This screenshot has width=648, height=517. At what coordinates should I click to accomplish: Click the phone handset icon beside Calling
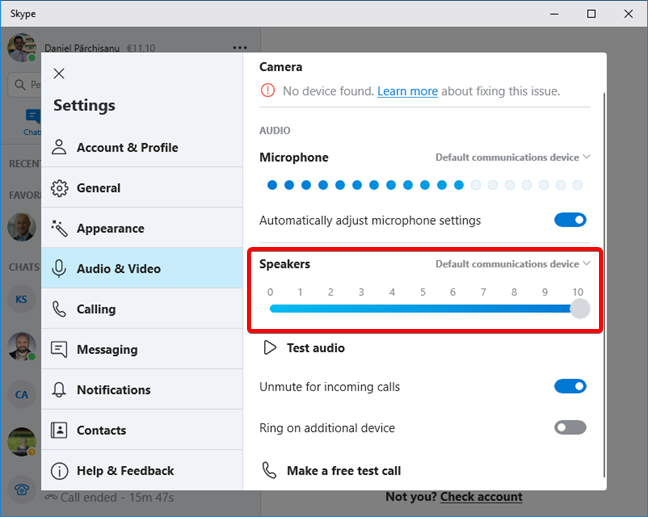pyautogui.click(x=59, y=309)
